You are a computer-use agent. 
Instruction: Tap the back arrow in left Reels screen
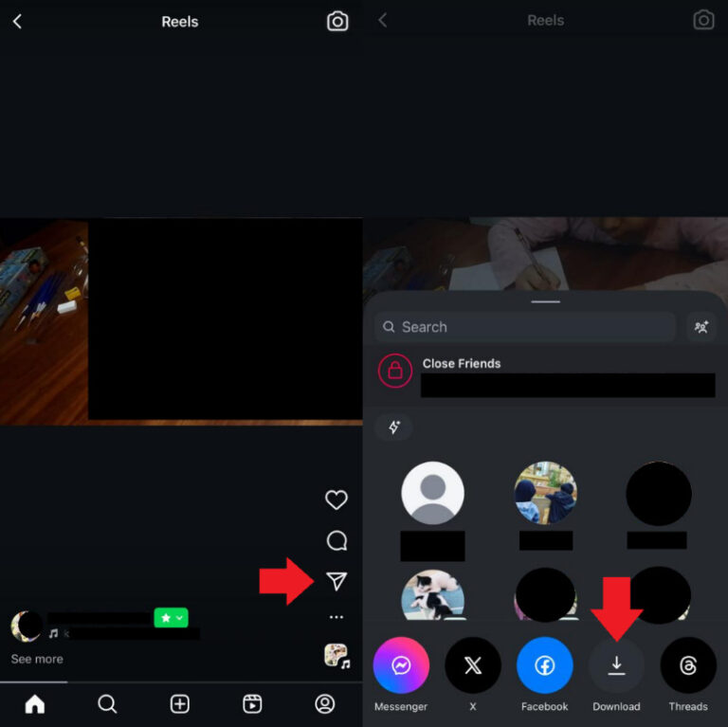(17, 22)
